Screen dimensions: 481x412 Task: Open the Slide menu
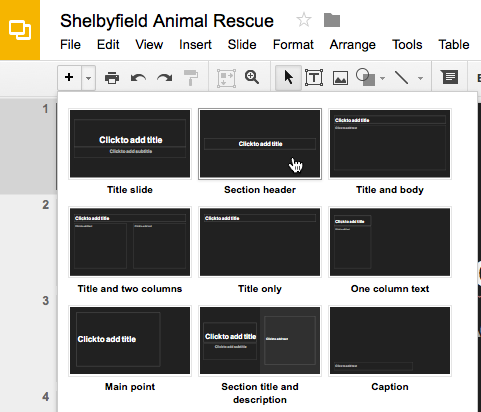point(242,45)
